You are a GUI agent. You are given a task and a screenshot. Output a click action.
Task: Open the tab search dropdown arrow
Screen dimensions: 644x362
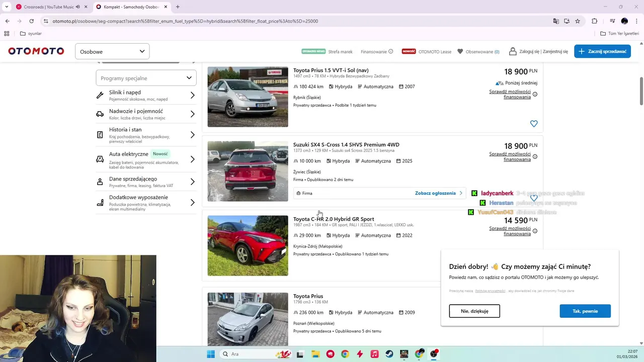point(7,7)
